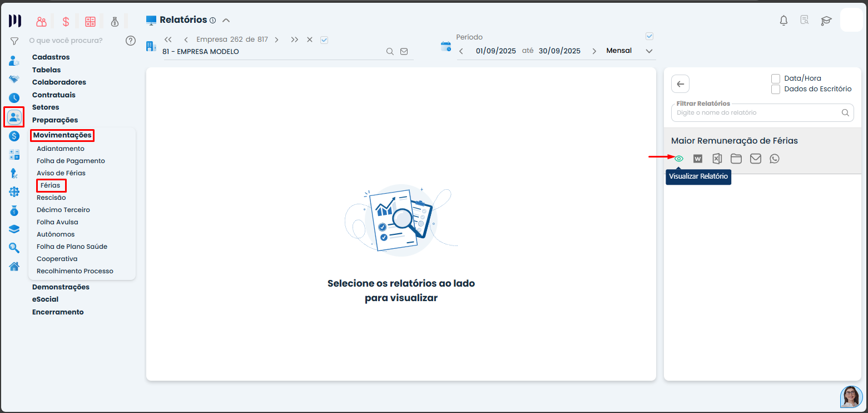Export report to Excel format
Image resolution: width=868 pixels, height=413 pixels.
click(717, 159)
